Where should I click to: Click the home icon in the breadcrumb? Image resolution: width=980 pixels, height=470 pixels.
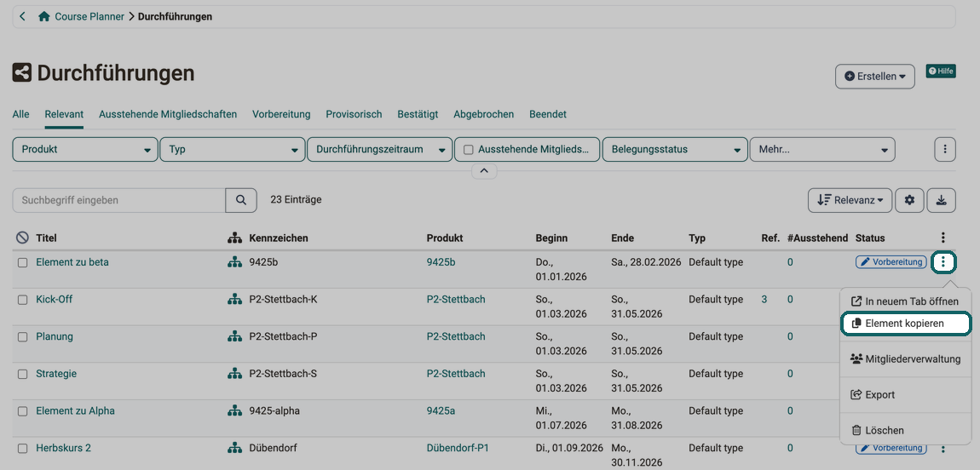tap(43, 17)
